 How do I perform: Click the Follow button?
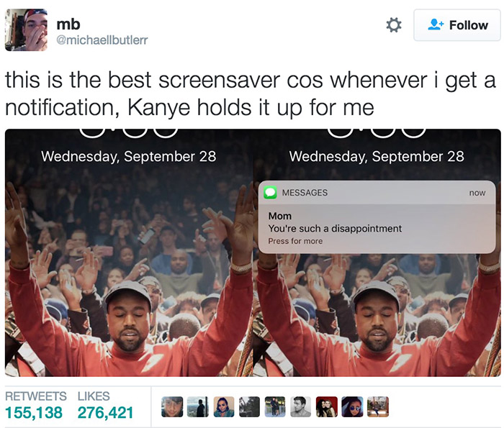[457, 25]
